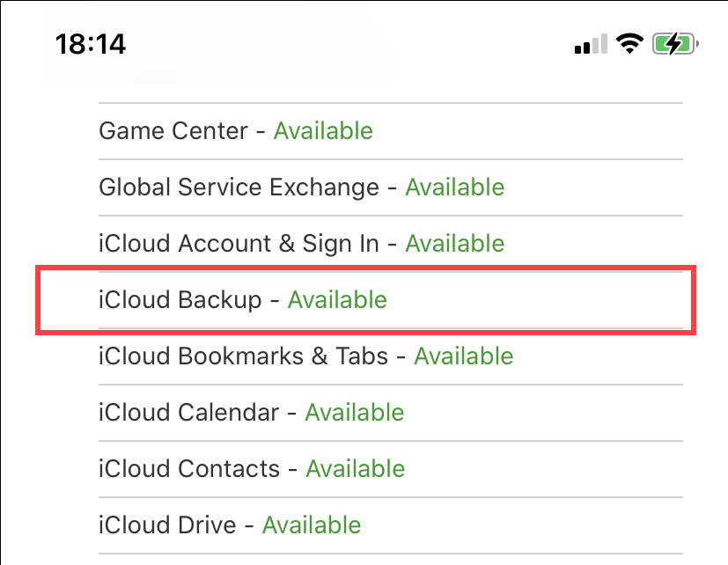
Task: Click Available next to Global Service Exchange
Action: [x=454, y=187]
